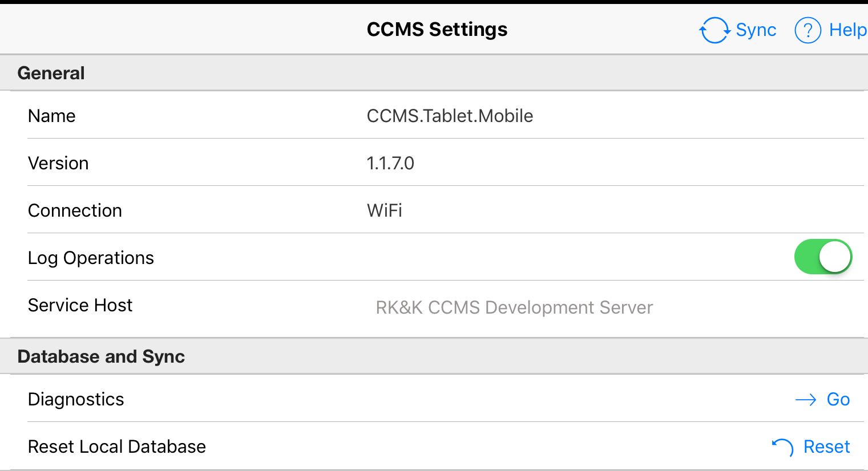Click the Database and Sync header
Image resolution: width=868 pixels, height=471 pixels.
point(102,356)
